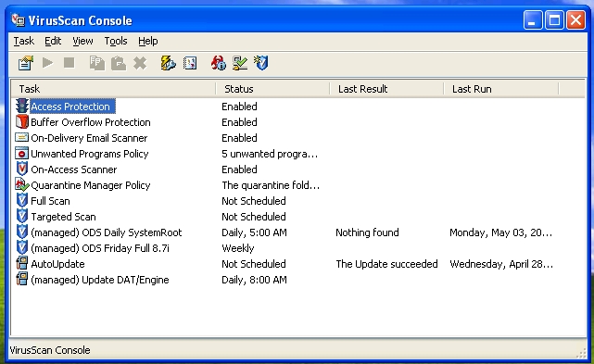
Task: Close the VirusScan Console window
Action: [575, 19]
